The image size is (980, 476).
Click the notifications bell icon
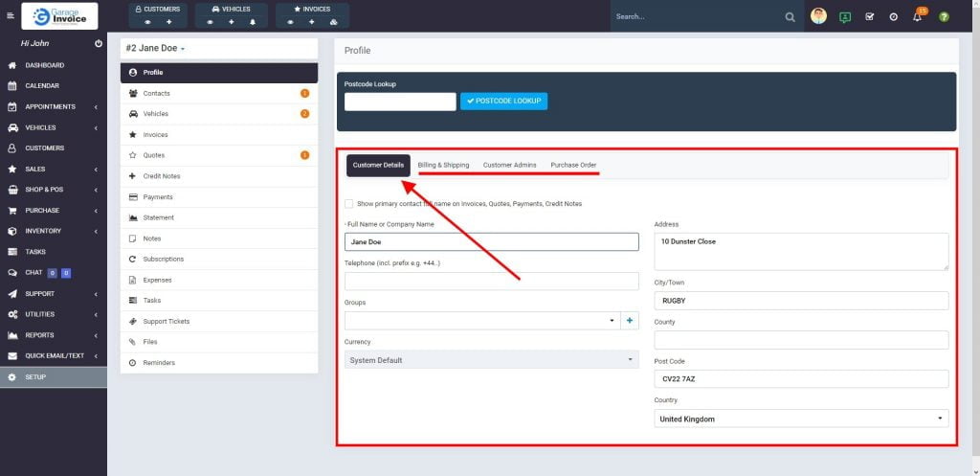tap(917, 17)
